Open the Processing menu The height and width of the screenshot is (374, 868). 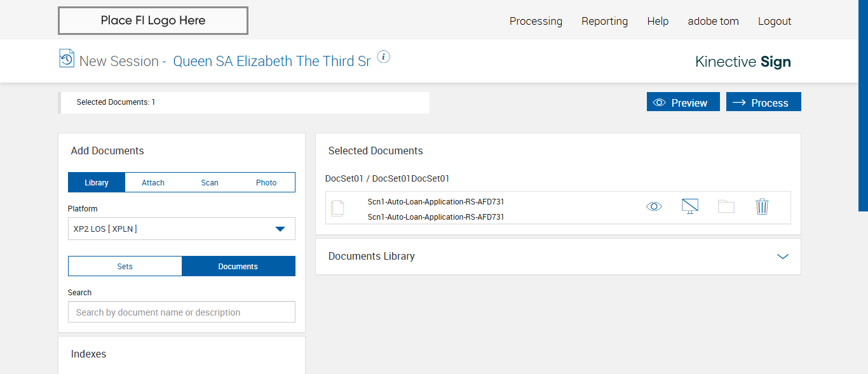(536, 21)
